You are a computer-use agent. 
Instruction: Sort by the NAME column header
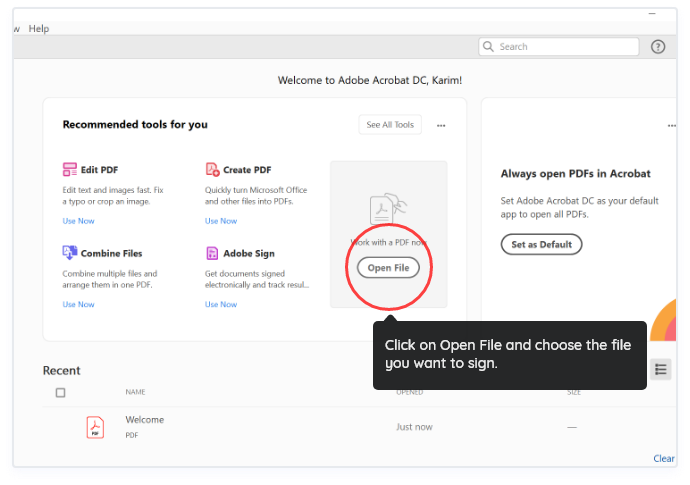click(x=135, y=392)
